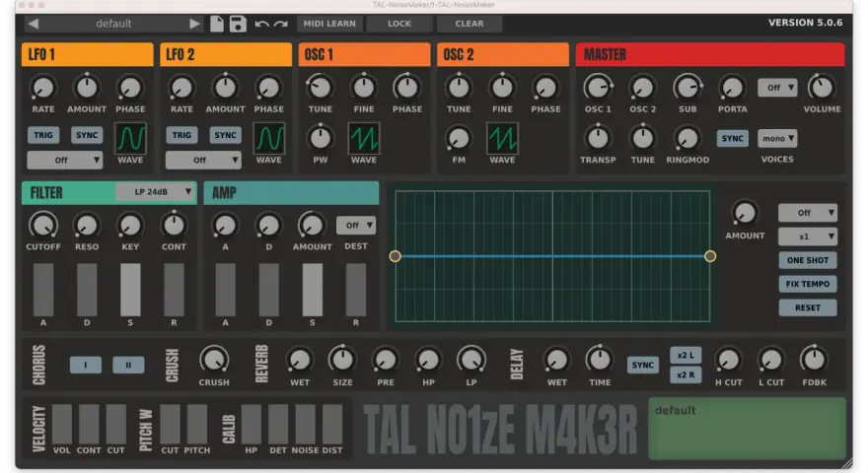Adjust the filter envelope A slider
This screenshot has height=473, width=868.
(43, 290)
